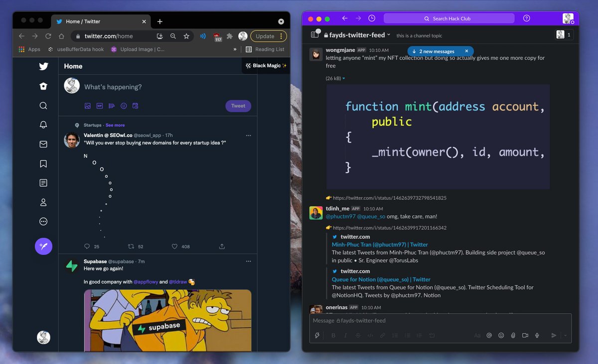Screen dimensions: 598x364
Task: Open Chrome tab search dropdown arrow
Action: [281, 21]
